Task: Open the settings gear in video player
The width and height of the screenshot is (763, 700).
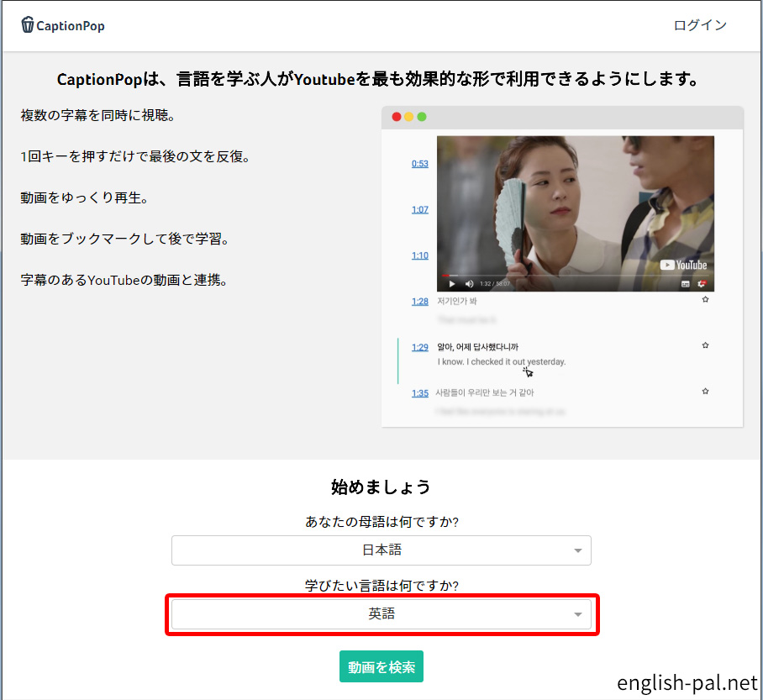Action: pos(701,284)
